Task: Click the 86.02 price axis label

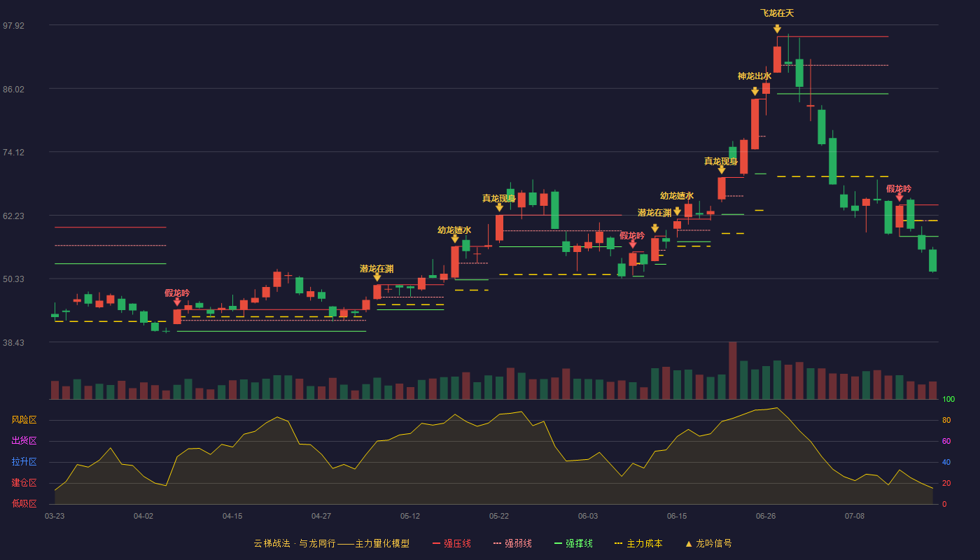Action: tap(13, 90)
